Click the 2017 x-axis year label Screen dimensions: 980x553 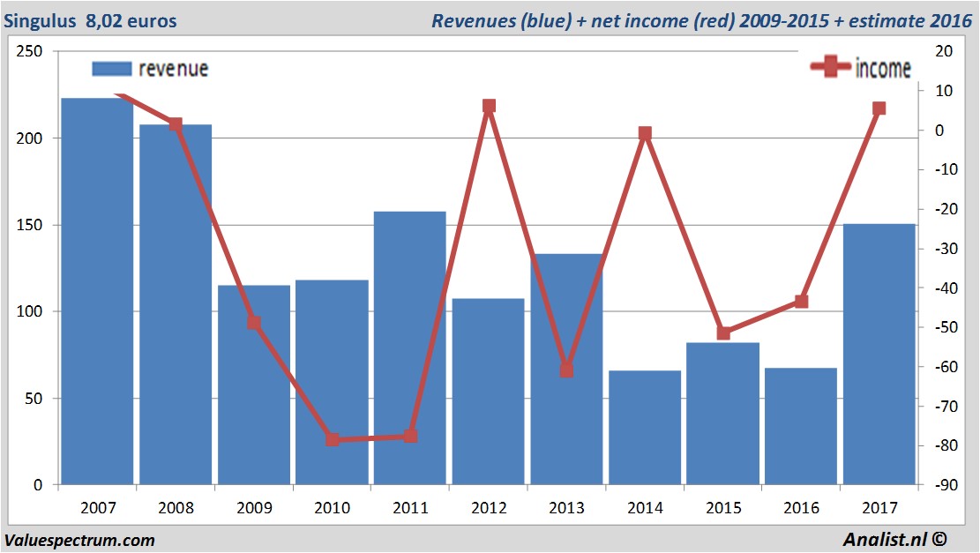pos(880,507)
